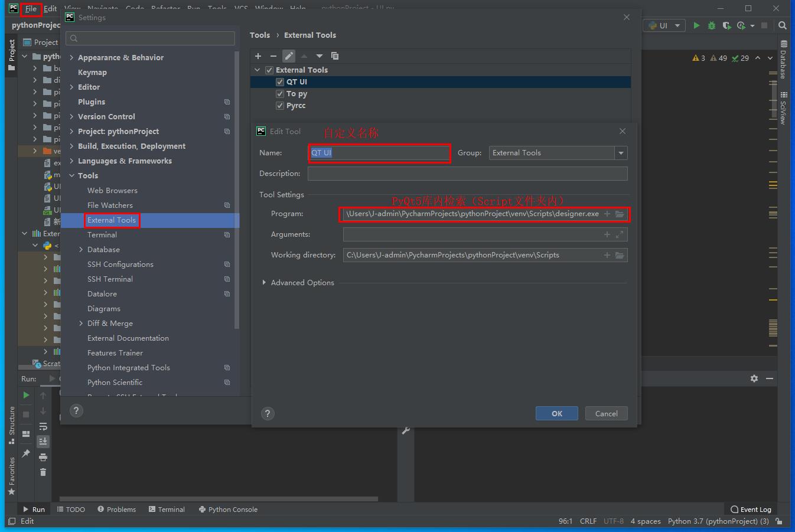This screenshot has width=795, height=532.
Task: Toggle soft-wrap in Run panel
Action: (43, 426)
